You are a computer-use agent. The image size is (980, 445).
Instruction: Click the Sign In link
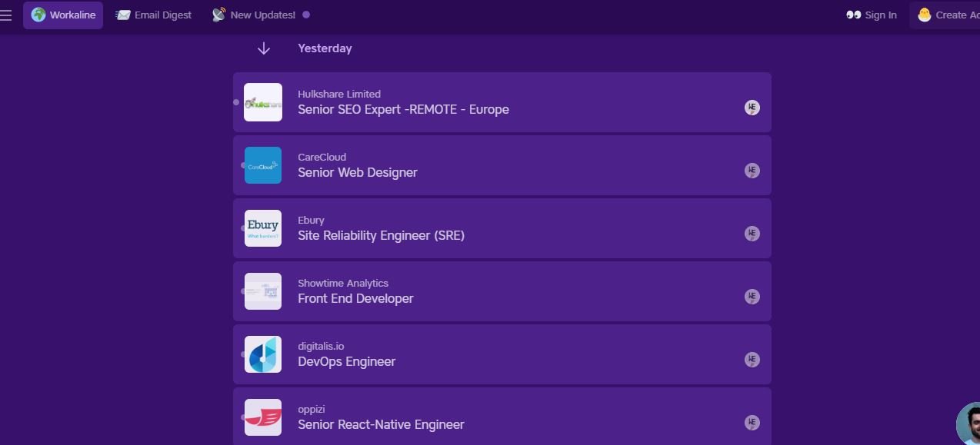pos(871,15)
